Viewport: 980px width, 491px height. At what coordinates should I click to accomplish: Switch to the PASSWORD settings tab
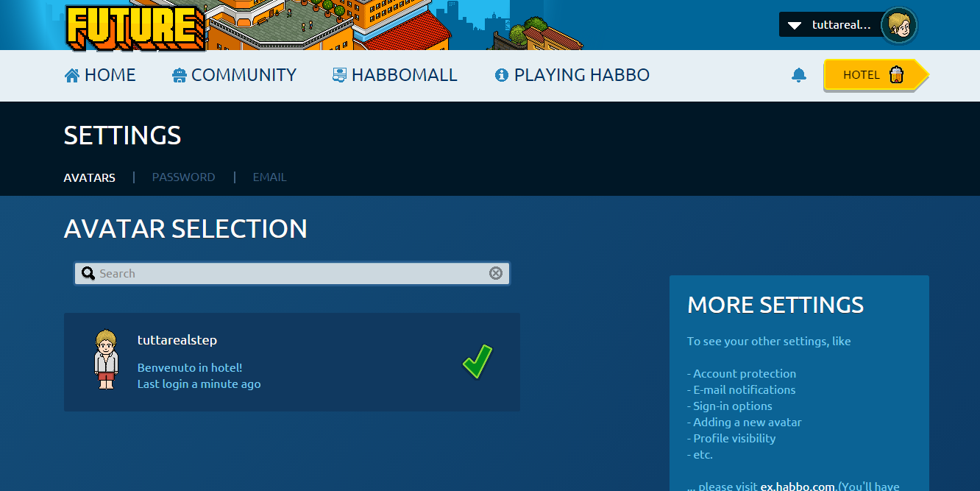pos(183,177)
